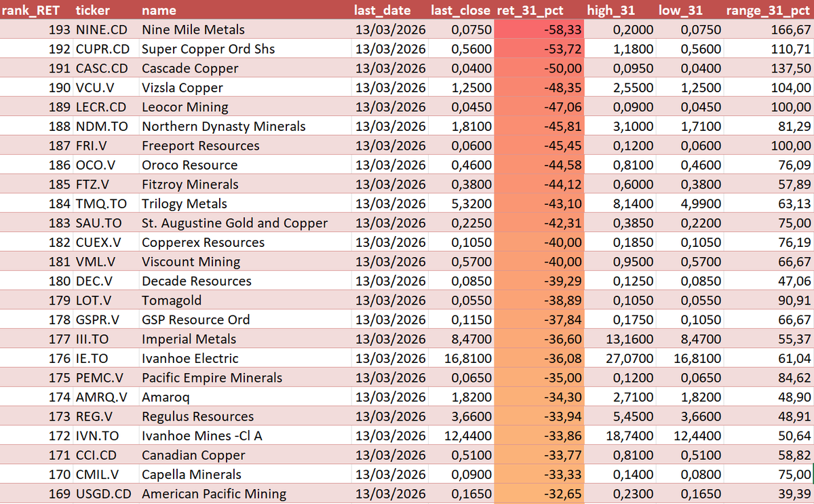Select Northern Dynasty Minerals name cell

[x=245, y=126]
